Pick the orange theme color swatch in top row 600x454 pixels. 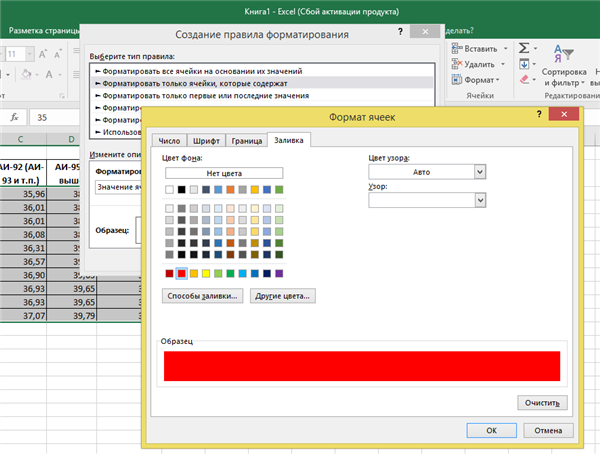[230, 189]
